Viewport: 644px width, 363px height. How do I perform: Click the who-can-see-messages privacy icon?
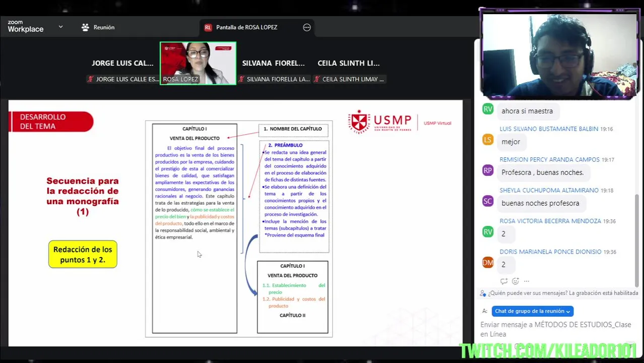click(483, 293)
